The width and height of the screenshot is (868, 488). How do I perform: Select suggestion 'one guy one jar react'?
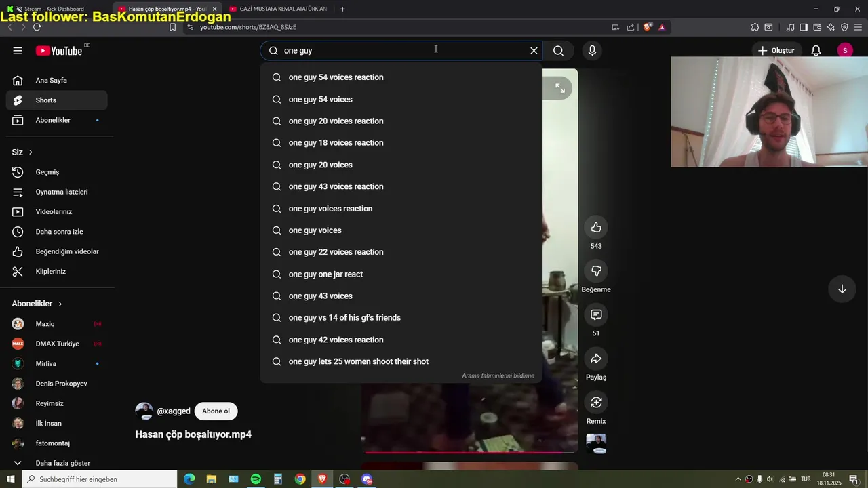click(401, 274)
